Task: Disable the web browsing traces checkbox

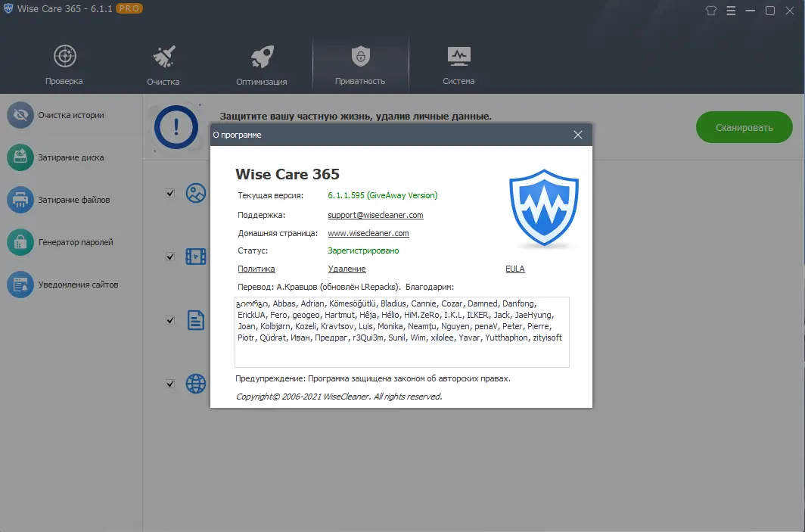Action: [169, 384]
